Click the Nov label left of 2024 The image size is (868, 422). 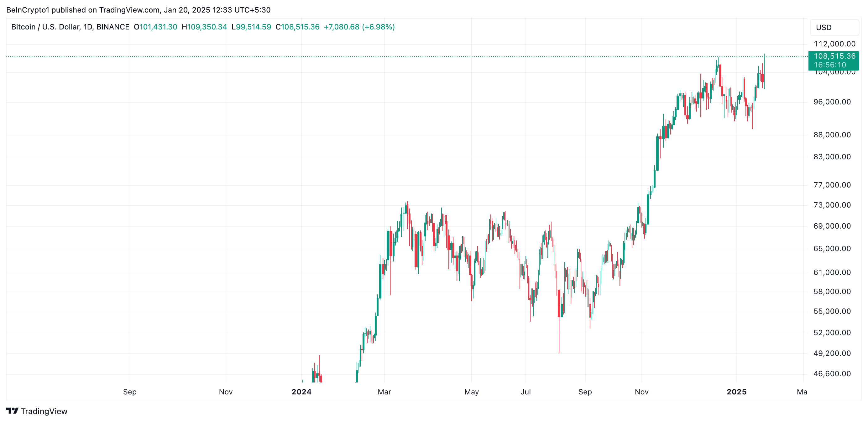pos(226,392)
